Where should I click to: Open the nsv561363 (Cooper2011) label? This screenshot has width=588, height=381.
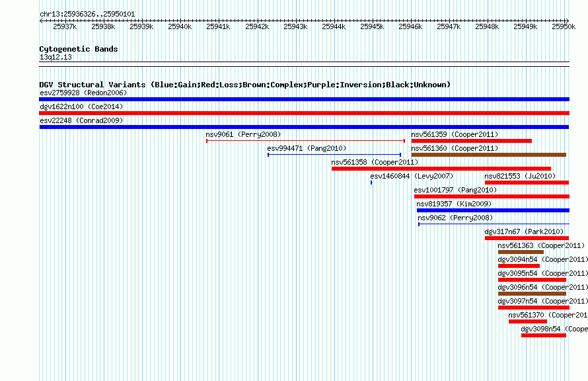coord(541,245)
